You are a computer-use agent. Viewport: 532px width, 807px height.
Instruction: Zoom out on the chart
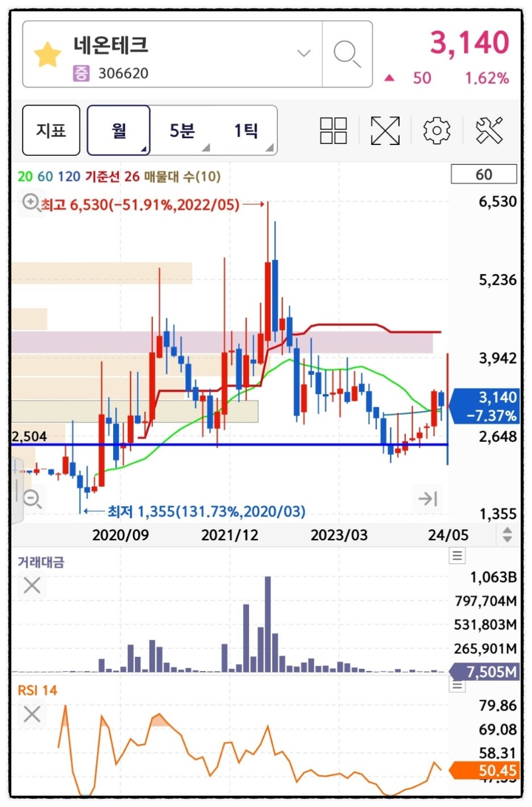[x=32, y=499]
